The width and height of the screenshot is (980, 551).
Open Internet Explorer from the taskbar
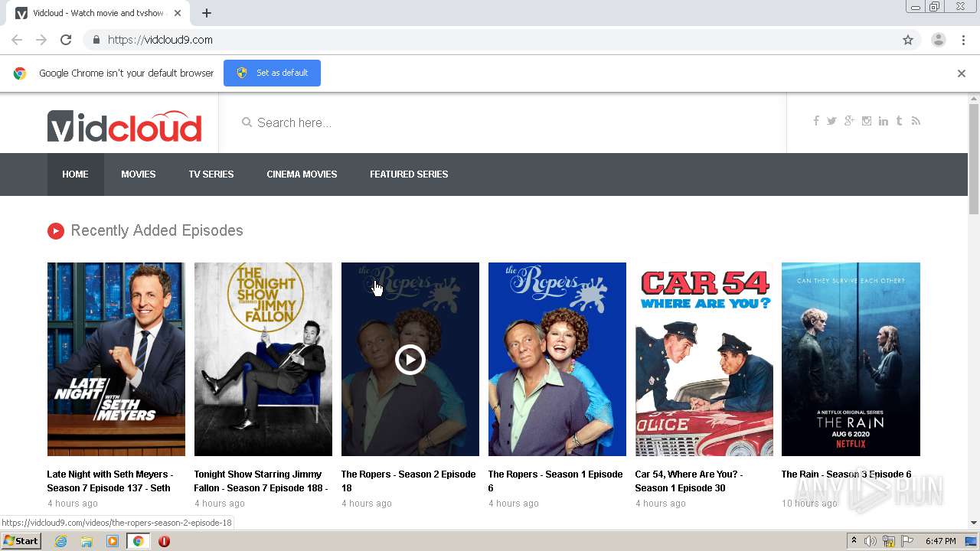click(x=60, y=541)
